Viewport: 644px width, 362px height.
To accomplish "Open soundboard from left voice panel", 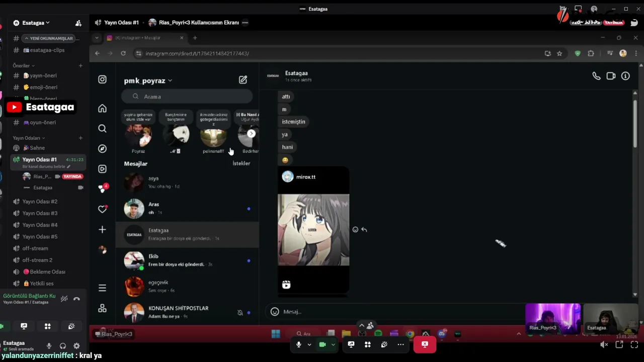I will [x=71, y=326].
